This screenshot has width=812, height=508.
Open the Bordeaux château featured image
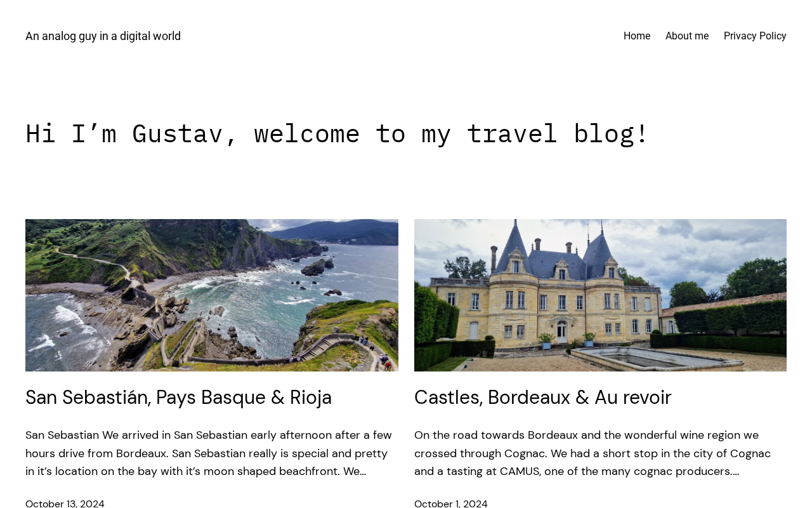(600, 295)
